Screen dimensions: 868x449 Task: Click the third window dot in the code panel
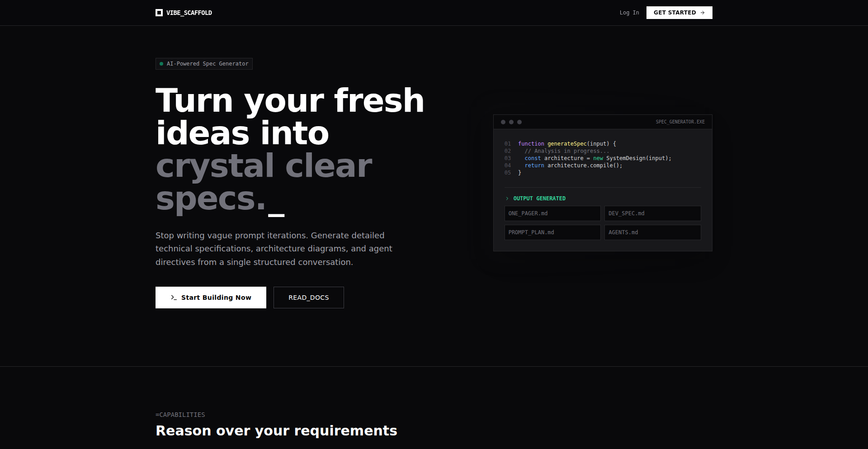click(519, 122)
